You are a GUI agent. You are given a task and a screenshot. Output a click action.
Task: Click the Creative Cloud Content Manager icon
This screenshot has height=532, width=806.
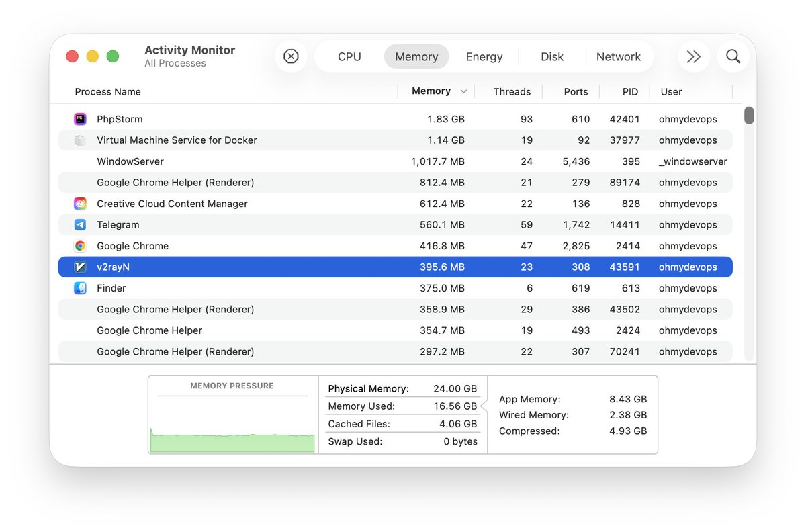click(x=80, y=204)
